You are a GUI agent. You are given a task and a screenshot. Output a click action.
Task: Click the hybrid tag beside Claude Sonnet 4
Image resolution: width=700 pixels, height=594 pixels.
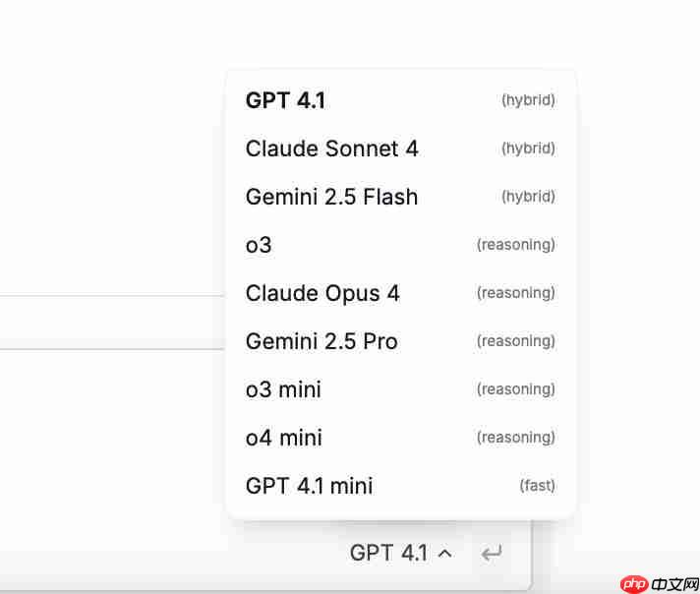click(528, 148)
